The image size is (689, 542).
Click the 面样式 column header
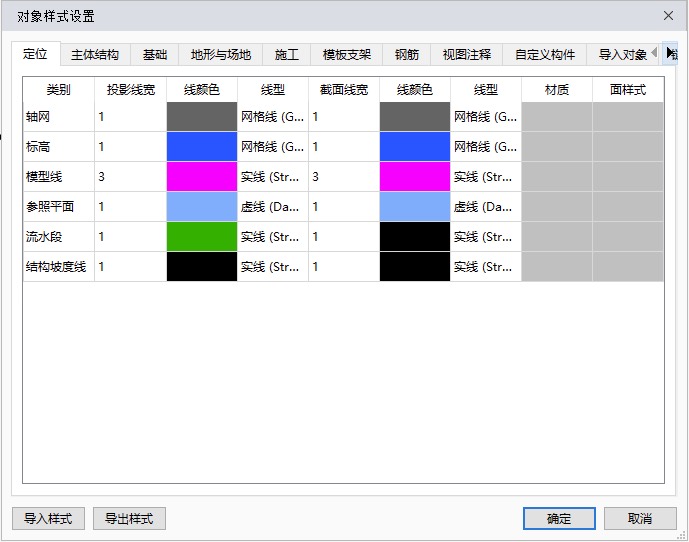click(x=628, y=90)
